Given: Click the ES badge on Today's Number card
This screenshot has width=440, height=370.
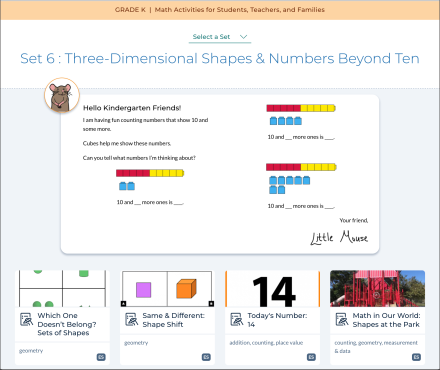Looking at the screenshot, I should [311, 357].
